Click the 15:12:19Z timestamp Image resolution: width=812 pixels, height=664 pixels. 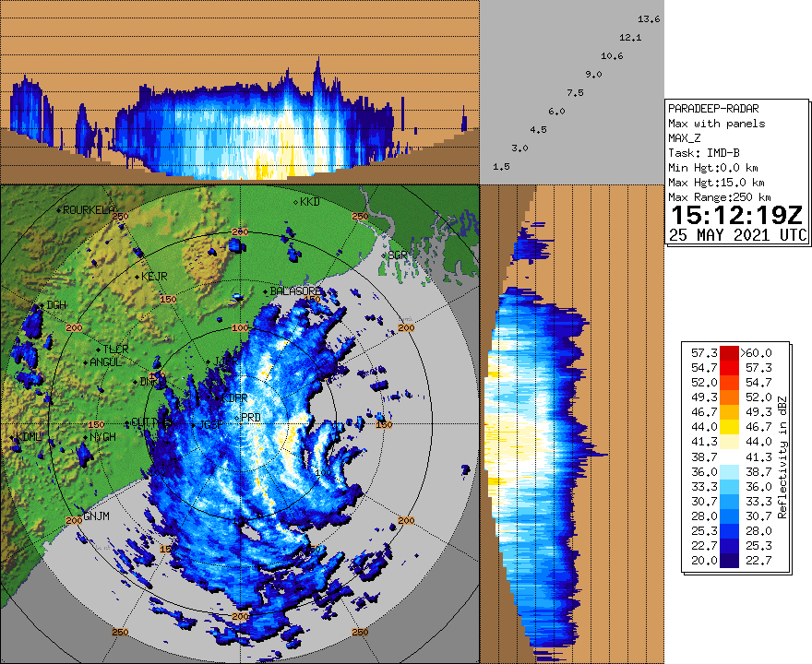737,216
